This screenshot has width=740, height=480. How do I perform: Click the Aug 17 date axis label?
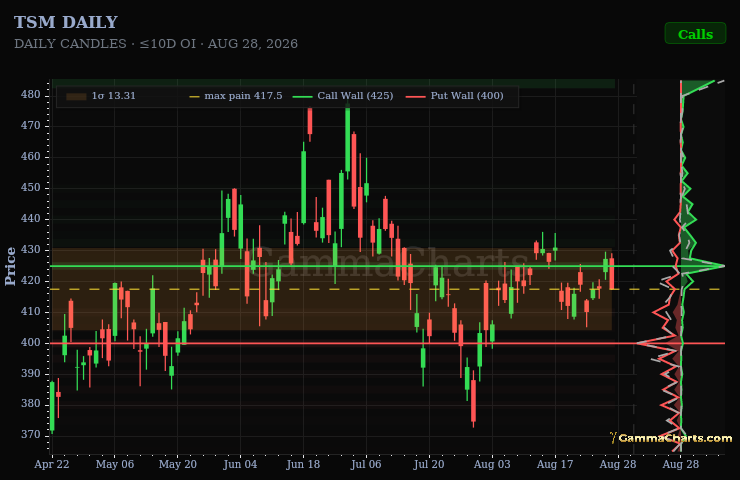(x=555, y=464)
